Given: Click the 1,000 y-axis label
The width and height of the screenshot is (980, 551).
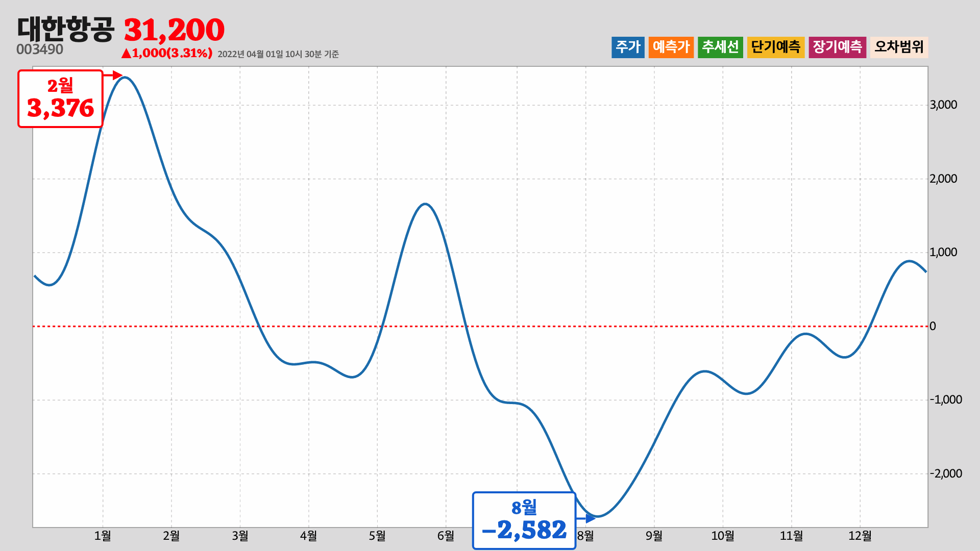Looking at the screenshot, I should coord(943,252).
